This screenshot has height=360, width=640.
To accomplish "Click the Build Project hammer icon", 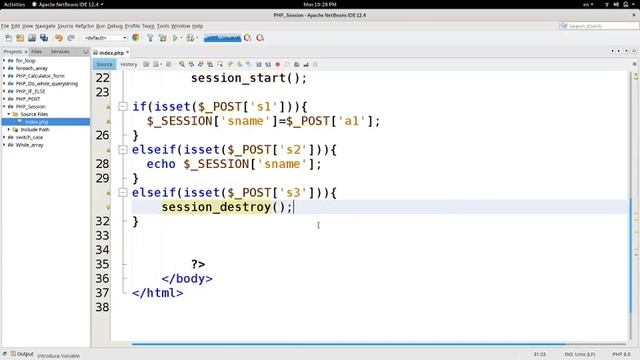I will (150, 38).
